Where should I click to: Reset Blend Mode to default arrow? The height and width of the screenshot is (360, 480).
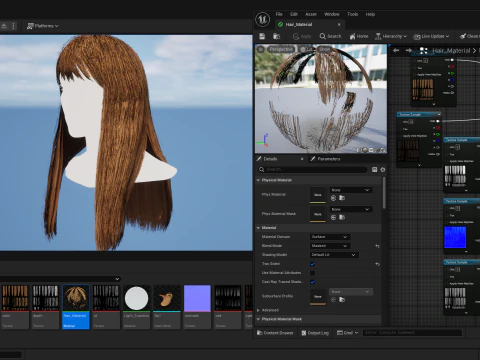(x=377, y=246)
